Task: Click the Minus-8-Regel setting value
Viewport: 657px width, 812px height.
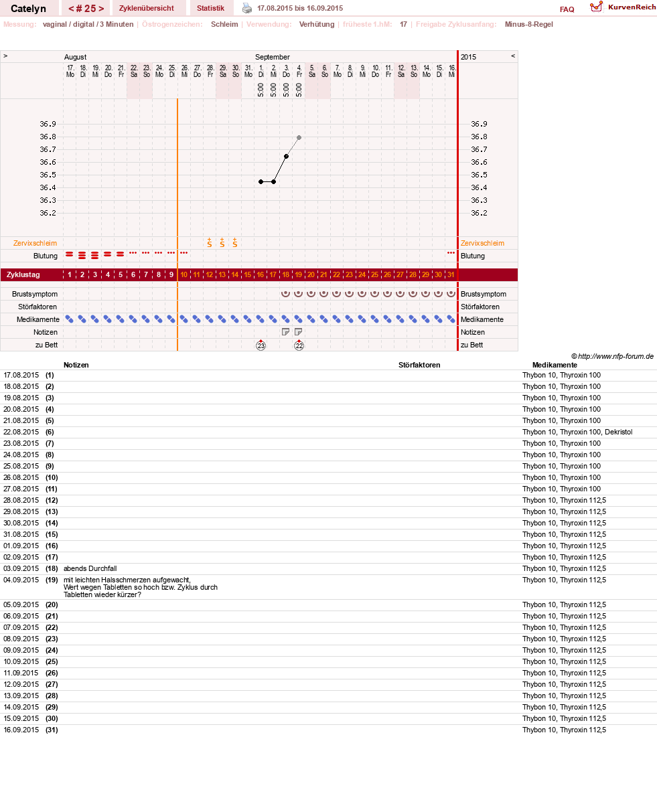Action: coord(529,24)
